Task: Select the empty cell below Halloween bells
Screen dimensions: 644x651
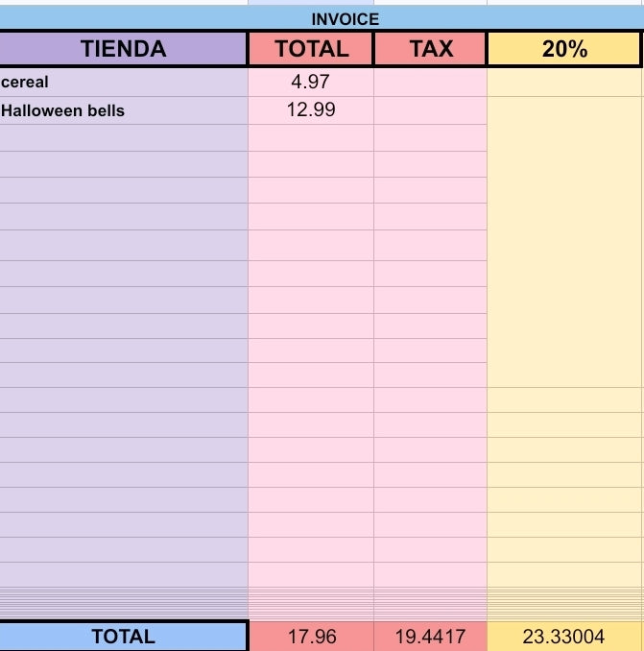Action: point(124,138)
